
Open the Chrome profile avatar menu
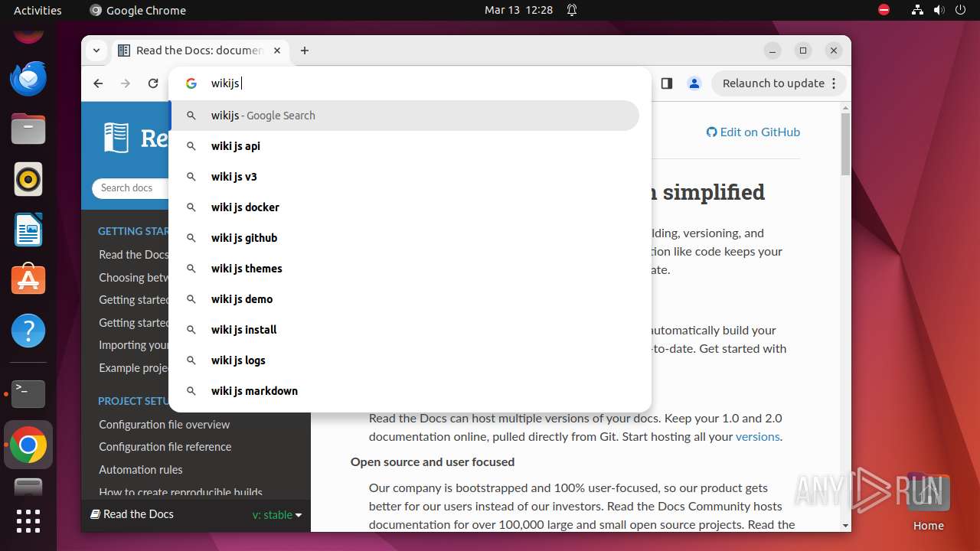694,83
